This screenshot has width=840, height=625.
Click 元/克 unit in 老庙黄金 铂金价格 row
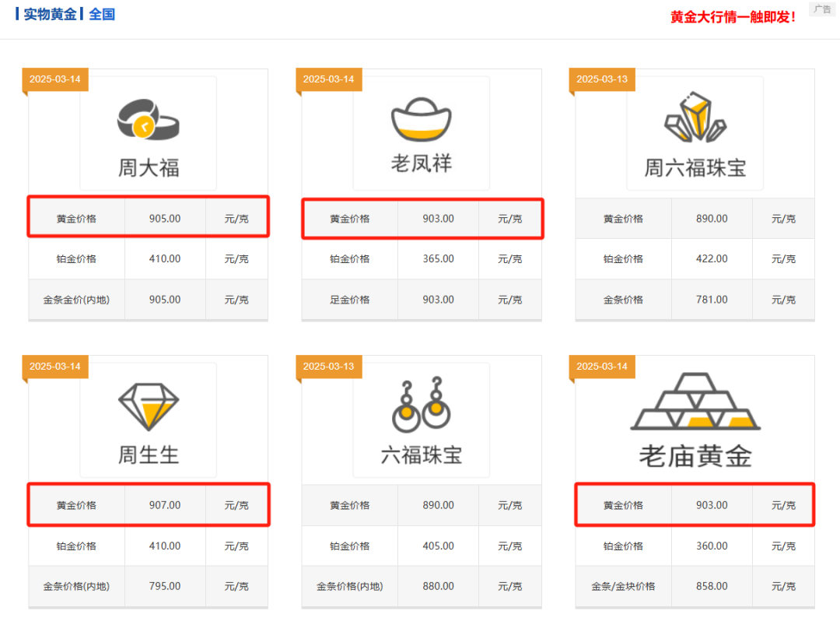point(783,546)
